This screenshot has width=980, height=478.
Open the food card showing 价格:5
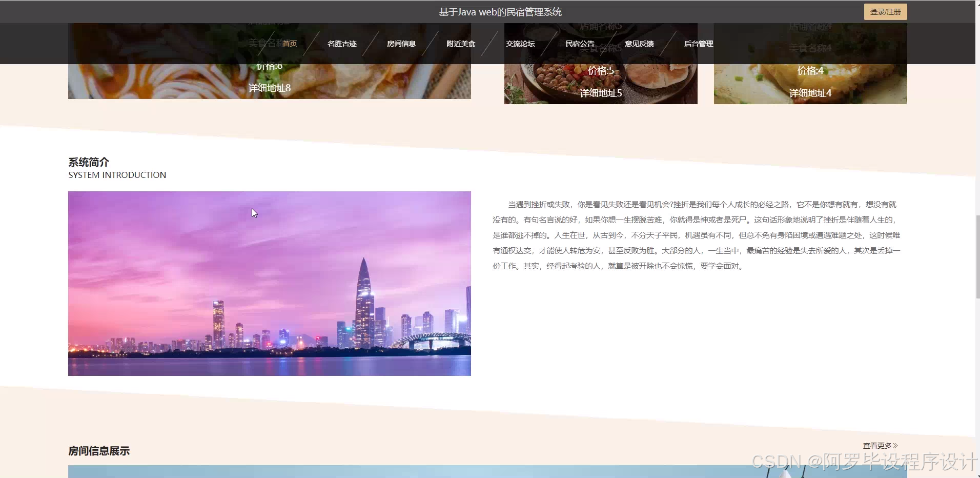[601, 84]
